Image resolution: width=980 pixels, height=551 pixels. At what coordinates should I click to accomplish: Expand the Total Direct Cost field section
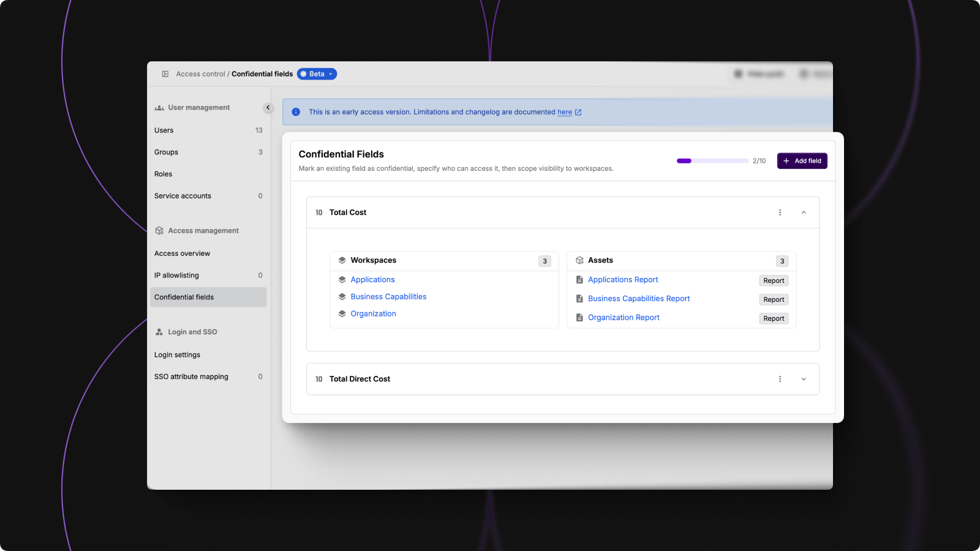(804, 379)
